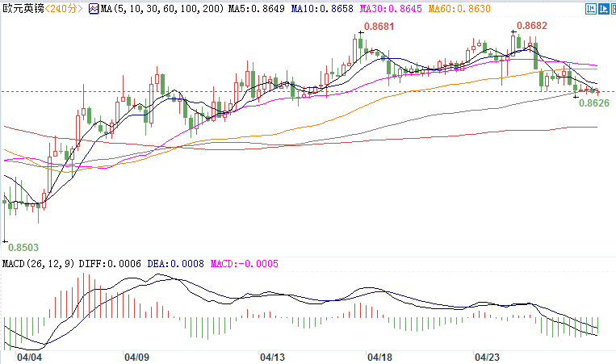Select the MA5:0.8649 readout

[257, 9]
